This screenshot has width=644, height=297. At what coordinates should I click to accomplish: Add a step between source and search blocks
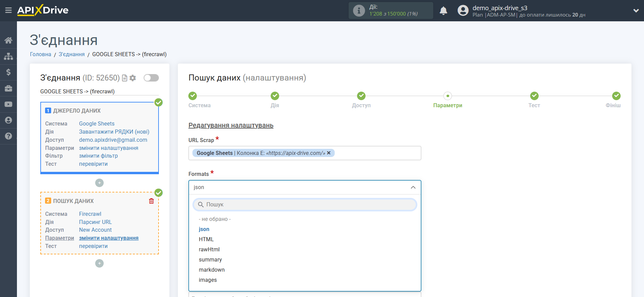pyautogui.click(x=99, y=183)
